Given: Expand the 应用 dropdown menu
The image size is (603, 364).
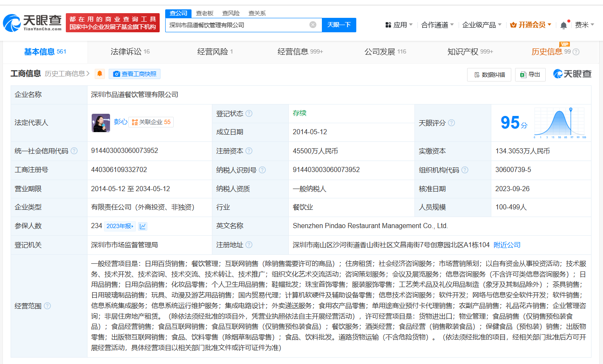Looking at the screenshot, I should pyautogui.click(x=399, y=25).
